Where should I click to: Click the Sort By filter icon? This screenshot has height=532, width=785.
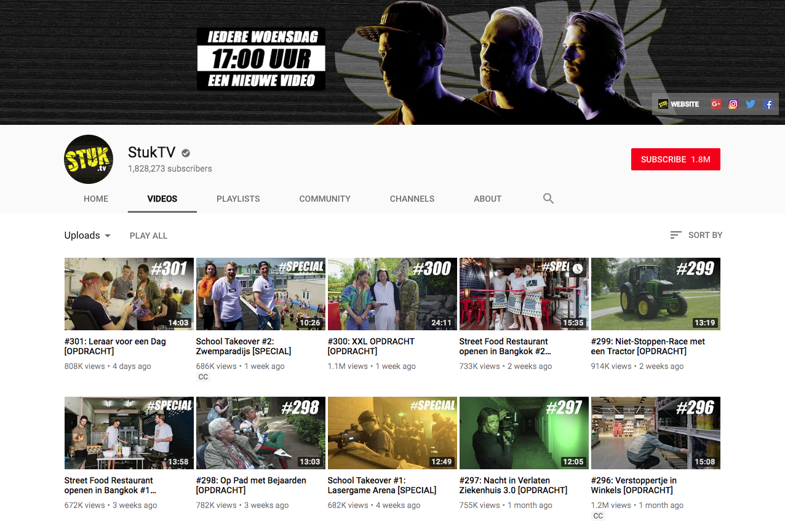[x=675, y=235]
